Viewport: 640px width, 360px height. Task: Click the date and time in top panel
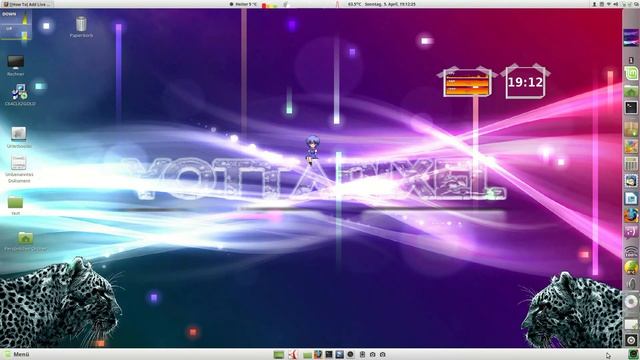(x=390, y=4)
